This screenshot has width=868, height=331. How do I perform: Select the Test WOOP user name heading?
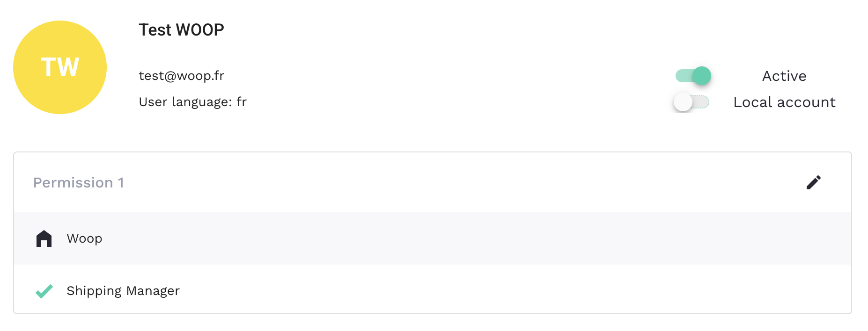[181, 30]
